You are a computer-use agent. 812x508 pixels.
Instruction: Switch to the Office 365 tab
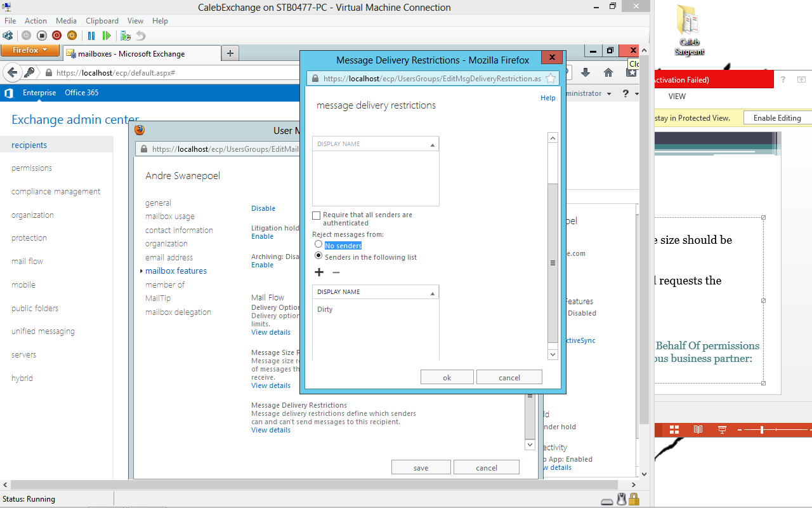click(81, 93)
